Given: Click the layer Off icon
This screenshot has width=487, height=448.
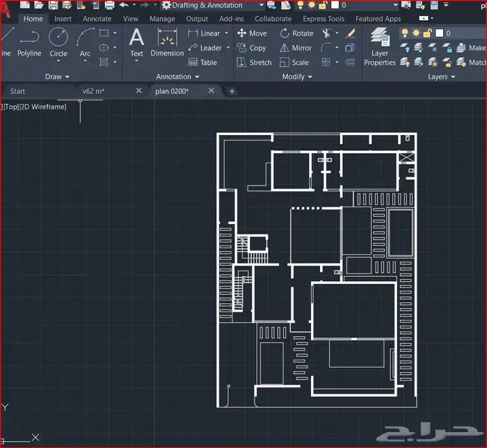Looking at the screenshot, I should click(404, 47).
